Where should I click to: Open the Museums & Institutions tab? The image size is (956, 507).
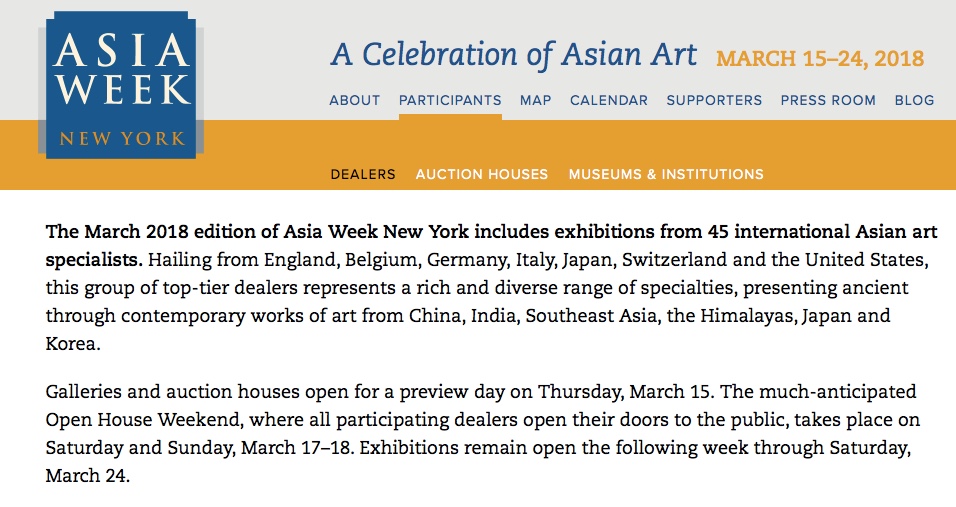(x=666, y=174)
